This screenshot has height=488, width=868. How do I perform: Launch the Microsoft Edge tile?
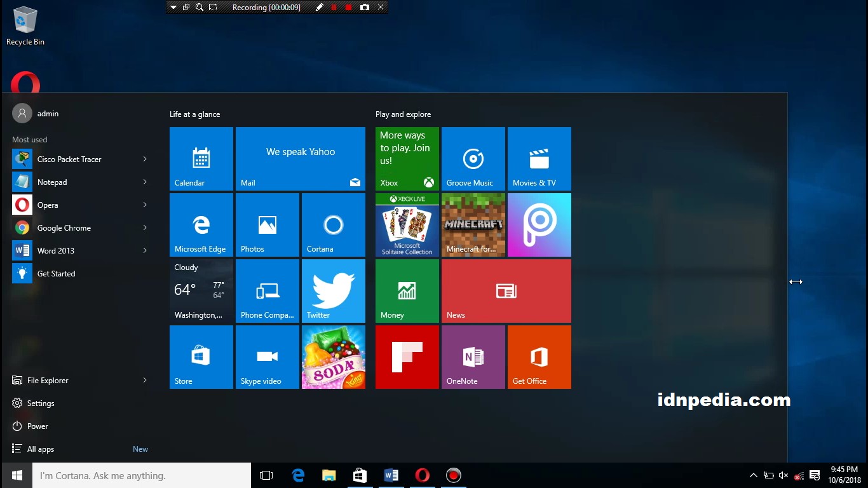coord(201,225)
